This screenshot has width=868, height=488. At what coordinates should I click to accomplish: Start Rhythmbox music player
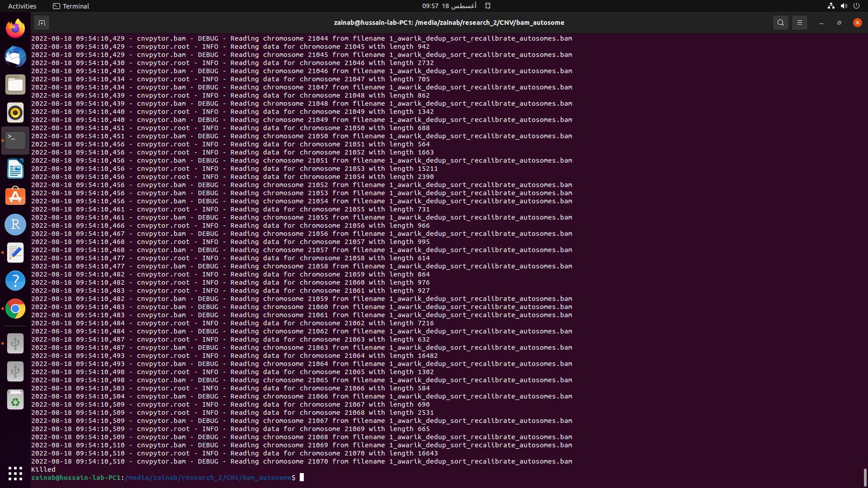[x=15, y=113]
